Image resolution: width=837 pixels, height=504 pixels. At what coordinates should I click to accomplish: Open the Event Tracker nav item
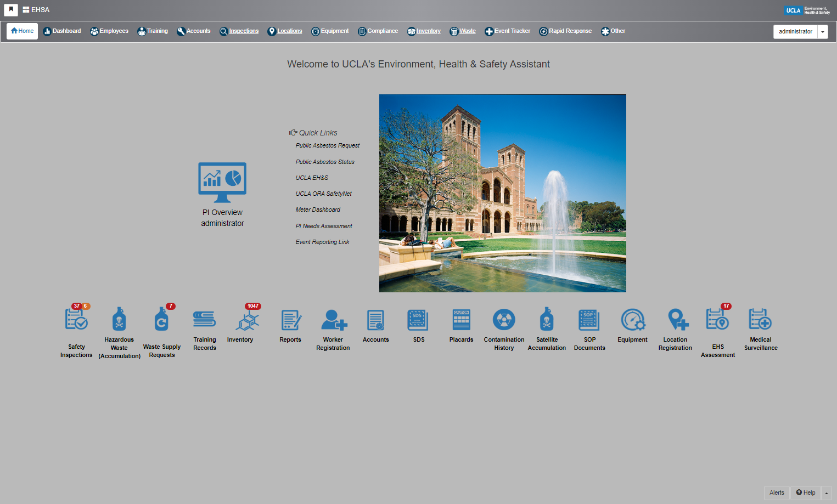click(x=508, y=31)
